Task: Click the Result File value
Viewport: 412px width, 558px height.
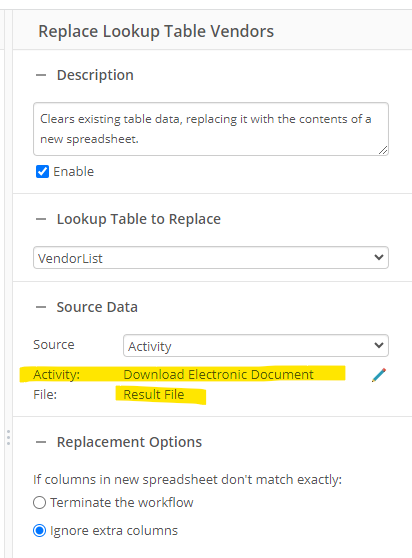Action: coord(154,395)
